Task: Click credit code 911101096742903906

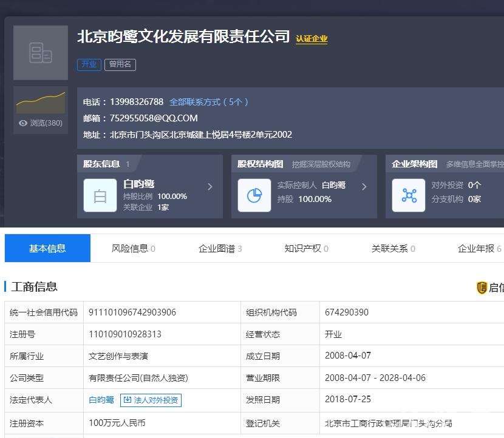Action: [132, 312]
